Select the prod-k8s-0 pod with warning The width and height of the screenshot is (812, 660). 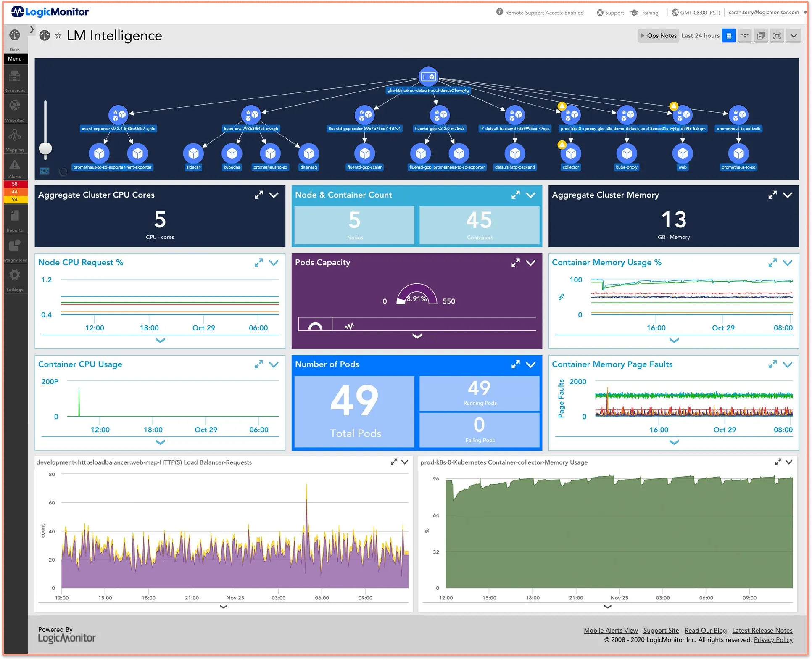pyautogui.click(x=571, y=115)
